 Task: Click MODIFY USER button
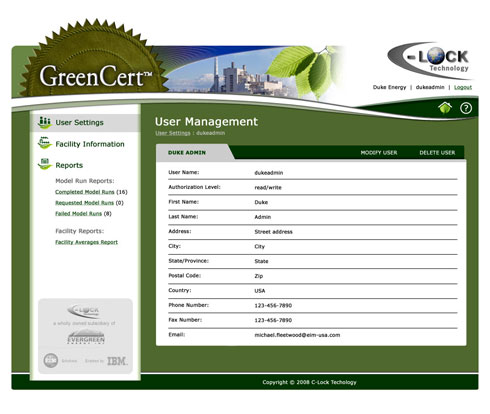(x=379, y=153)
